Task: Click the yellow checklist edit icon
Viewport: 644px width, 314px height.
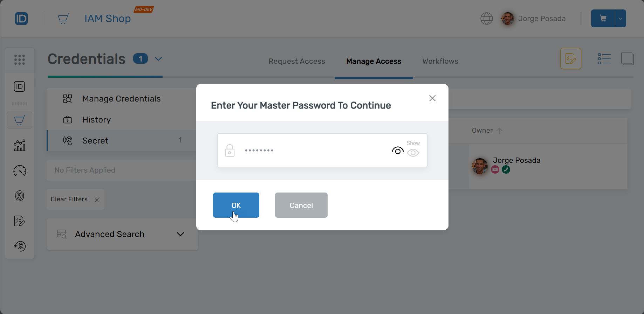Action: 570,58
